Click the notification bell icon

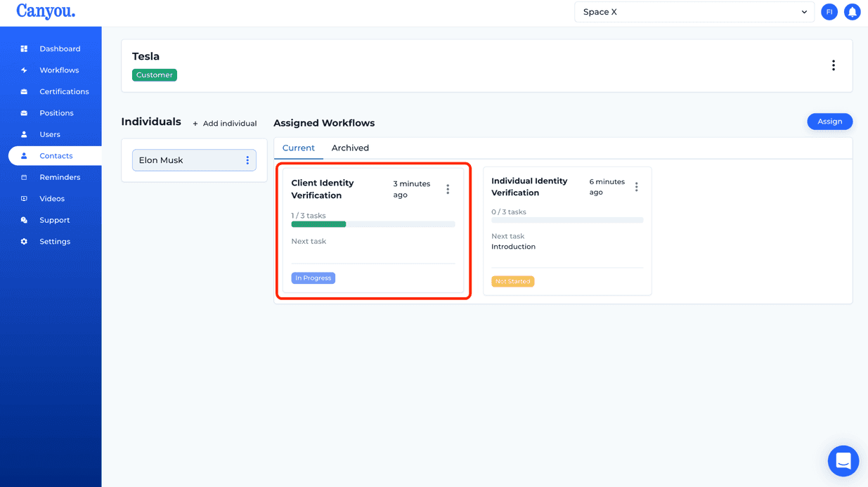853,12
